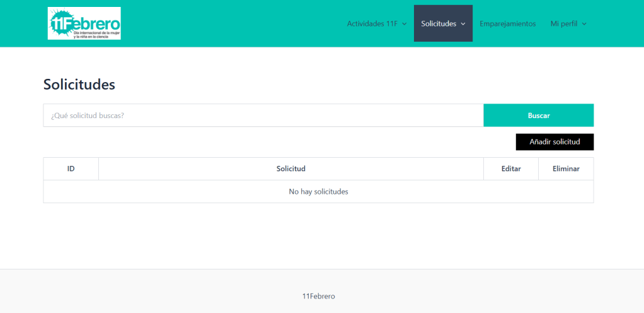Go to the Emparejamientos page
The image size is (644, 313).
(x=507, y=24)
